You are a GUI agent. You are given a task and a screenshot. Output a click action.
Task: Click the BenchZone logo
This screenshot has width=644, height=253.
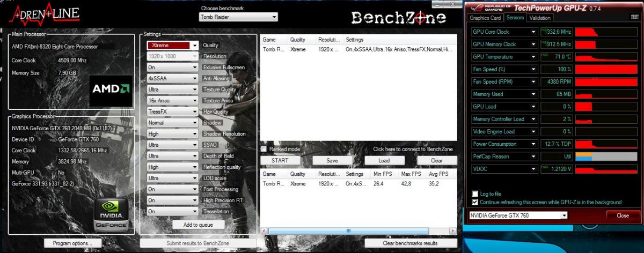(x=399, y=17)
